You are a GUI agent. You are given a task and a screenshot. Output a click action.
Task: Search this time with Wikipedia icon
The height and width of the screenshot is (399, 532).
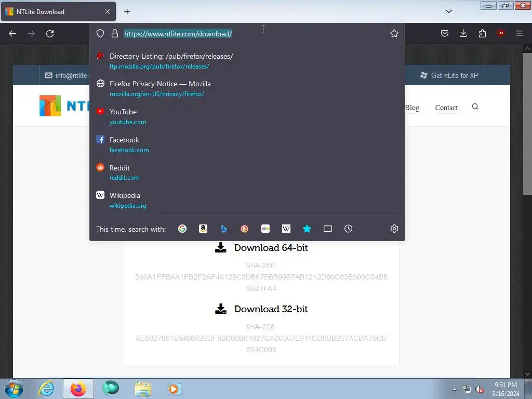(x=286, y=229)
